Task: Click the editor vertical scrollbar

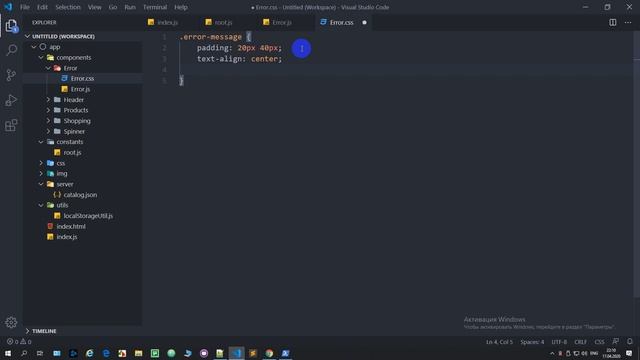Action: coord(636,163)
